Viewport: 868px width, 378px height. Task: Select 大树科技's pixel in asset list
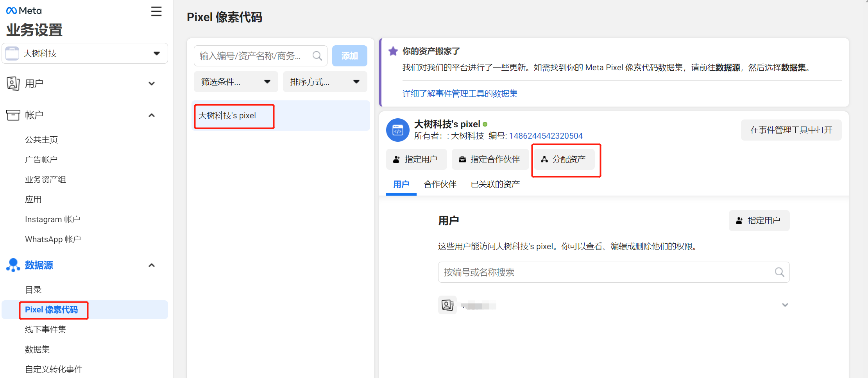click(281, 116)
